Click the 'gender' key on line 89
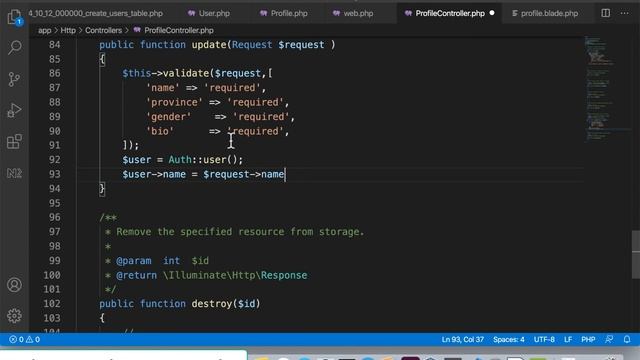 pos(168,117)
